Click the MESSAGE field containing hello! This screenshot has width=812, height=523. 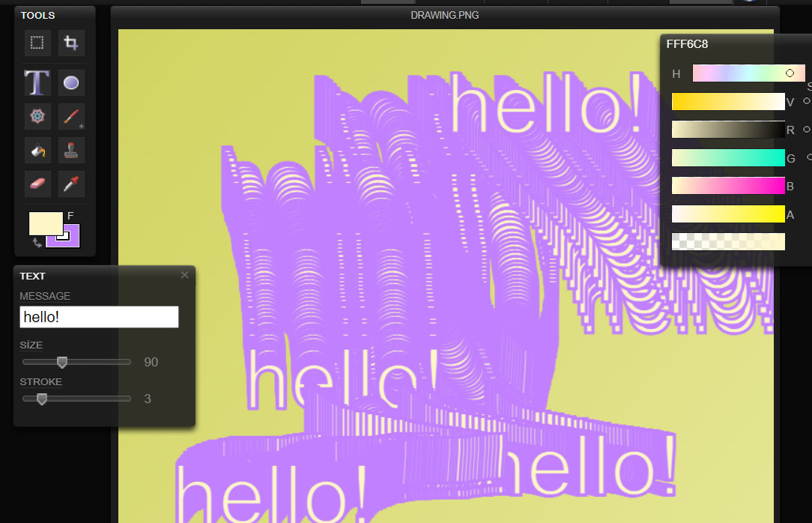(99, 317)
